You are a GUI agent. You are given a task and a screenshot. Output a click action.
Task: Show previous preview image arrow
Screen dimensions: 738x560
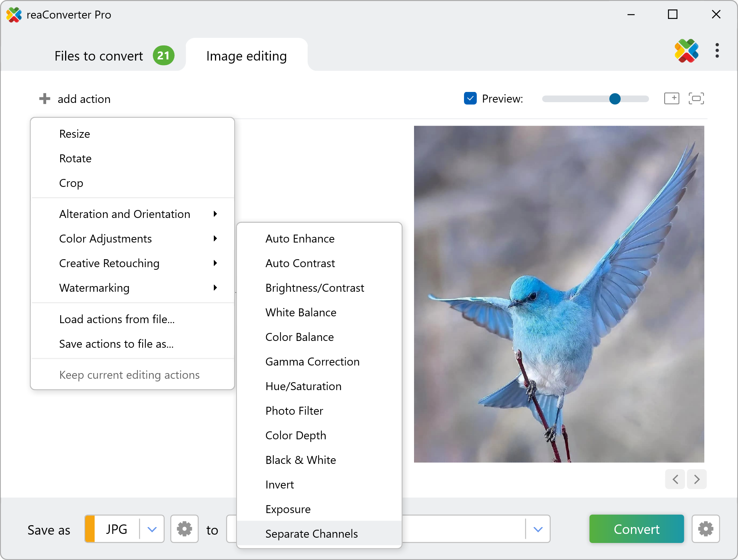676,479
